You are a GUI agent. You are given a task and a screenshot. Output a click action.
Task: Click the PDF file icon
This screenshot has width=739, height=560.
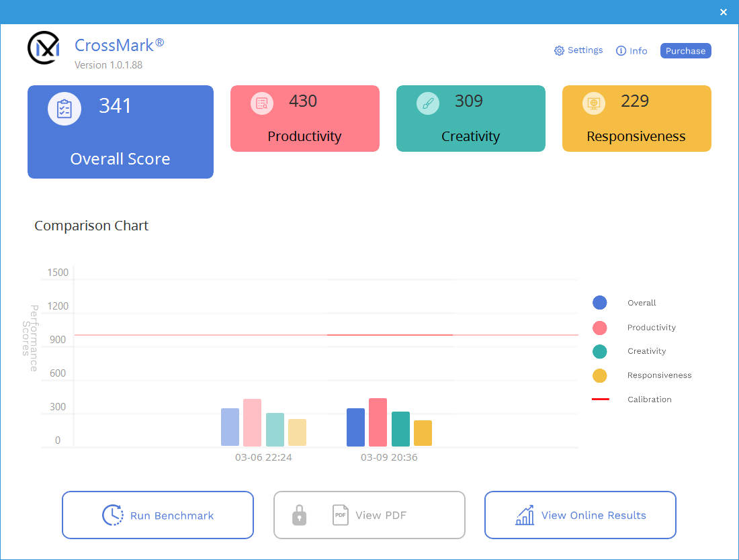pos(341,515)
